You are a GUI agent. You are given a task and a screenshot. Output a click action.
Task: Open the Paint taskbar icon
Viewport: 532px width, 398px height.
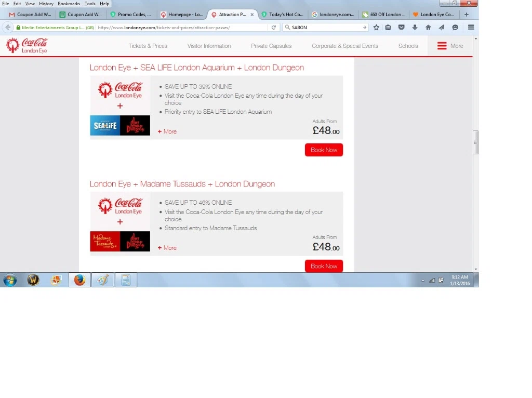tap(103, 280)
